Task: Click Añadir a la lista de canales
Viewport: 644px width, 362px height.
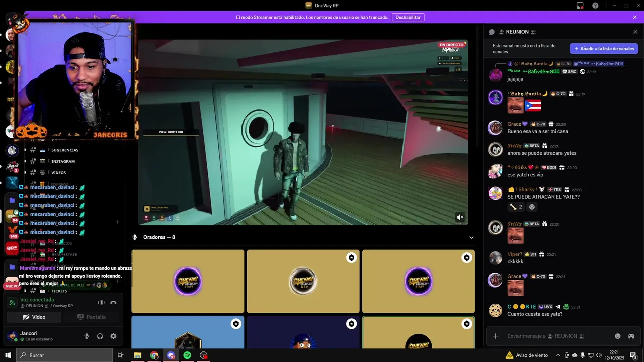Action: click(x=604, y=49)
